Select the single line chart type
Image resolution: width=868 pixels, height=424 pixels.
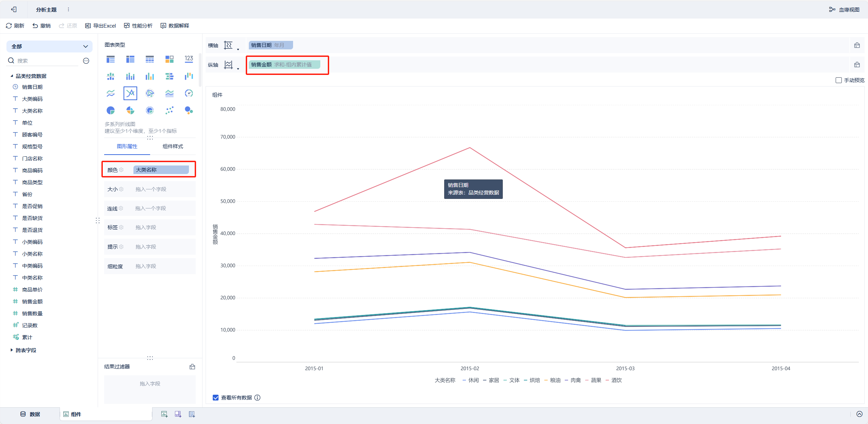111,93
